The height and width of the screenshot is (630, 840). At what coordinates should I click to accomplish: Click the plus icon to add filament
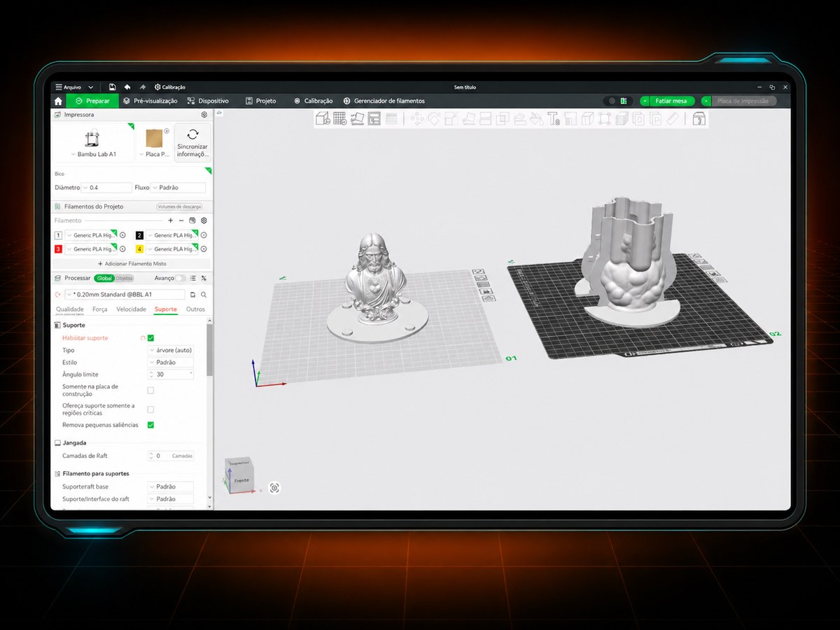[x=170, y=220]
